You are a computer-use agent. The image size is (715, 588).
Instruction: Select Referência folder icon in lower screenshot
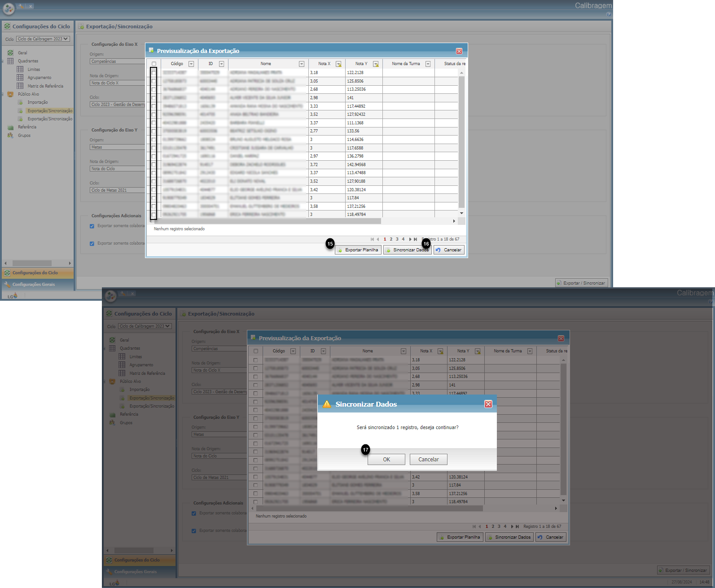point(112,414)
